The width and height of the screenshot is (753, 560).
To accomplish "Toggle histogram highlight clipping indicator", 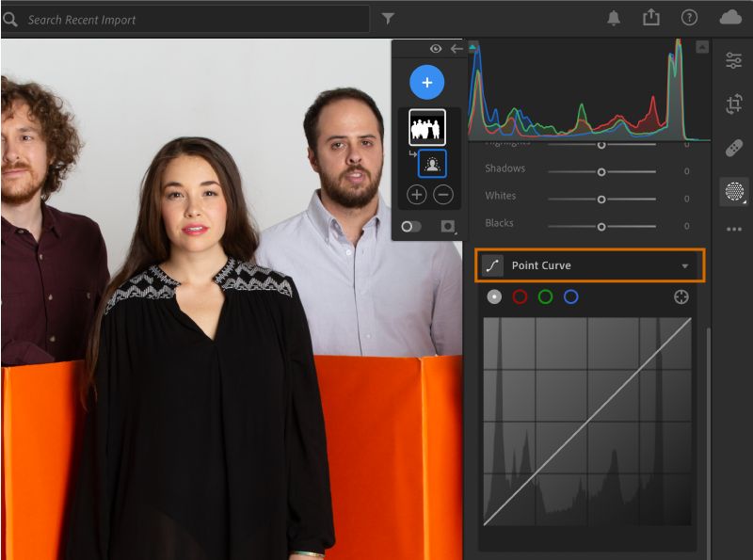I will click(702, 47).
